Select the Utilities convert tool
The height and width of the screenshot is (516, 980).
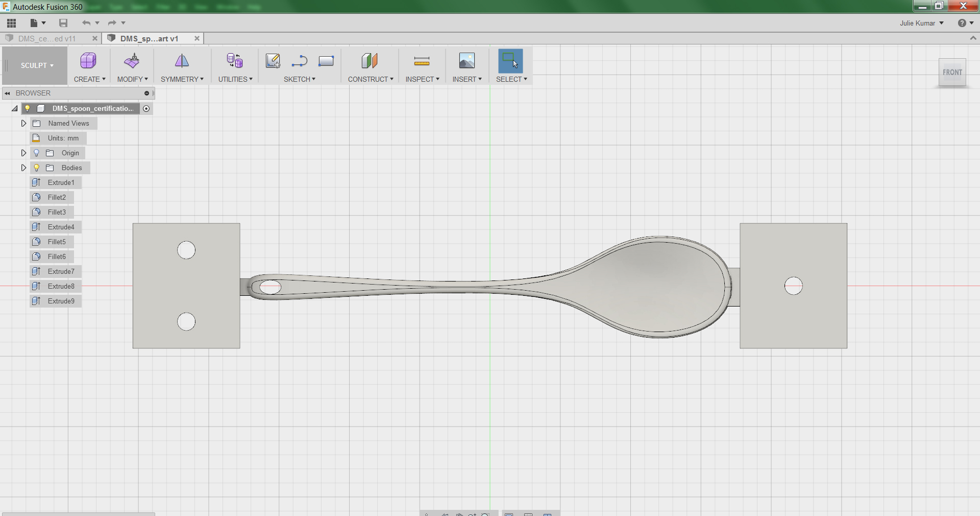point(235,61)
